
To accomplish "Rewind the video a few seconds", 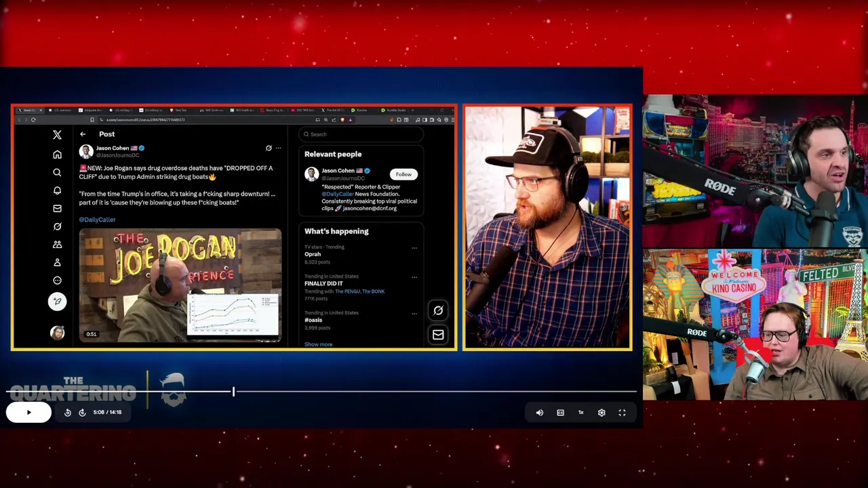I will (x=68, y=412).
